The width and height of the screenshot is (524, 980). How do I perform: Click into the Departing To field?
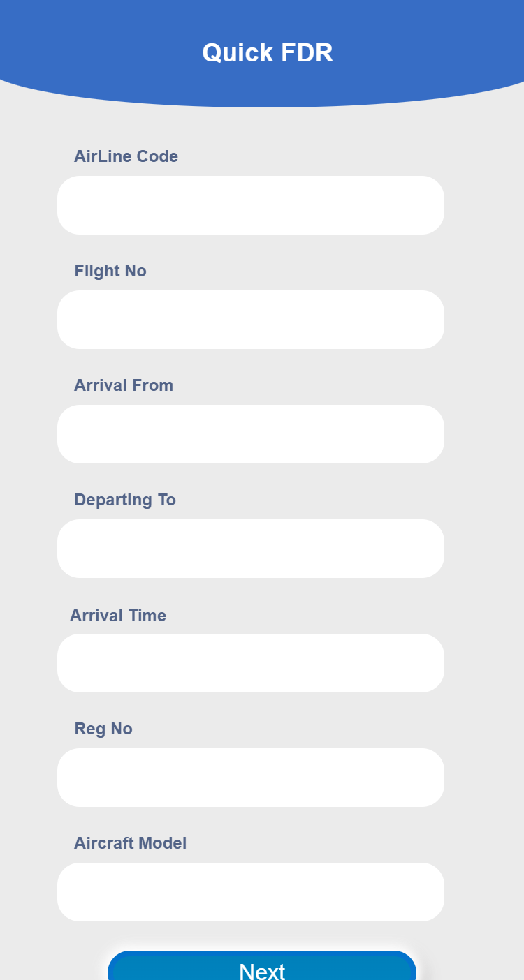[x=250, y=549]
